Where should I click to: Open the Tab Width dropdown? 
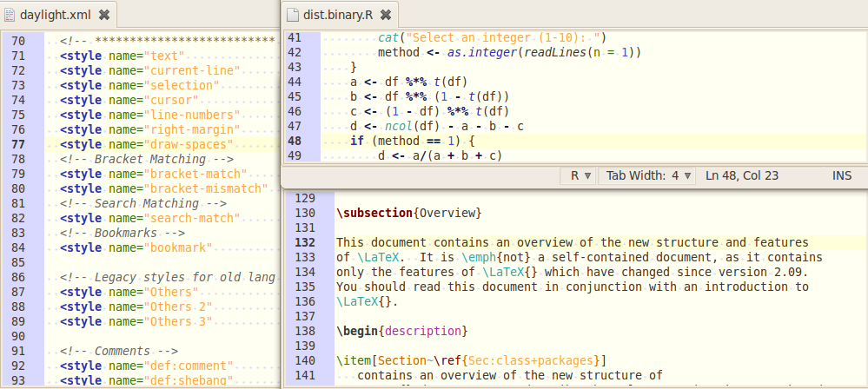(x=649, y=176)
